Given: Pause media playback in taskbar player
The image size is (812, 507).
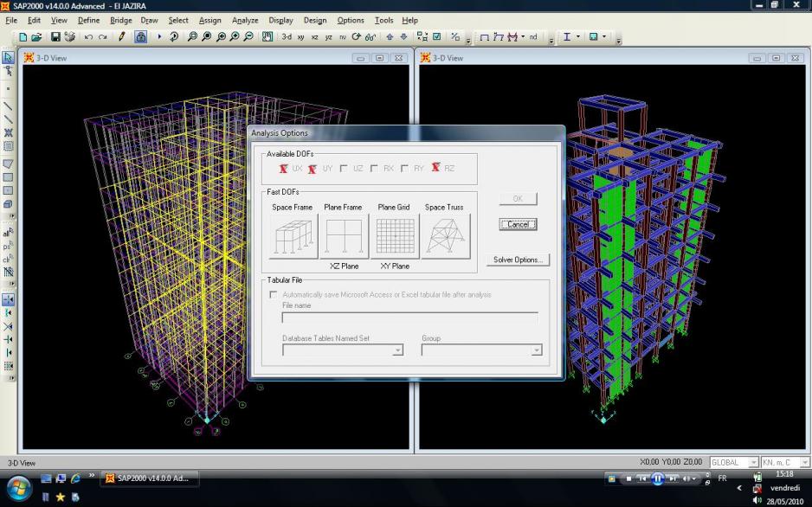Looking at the screenshot, I should pyautogui.click(x=657, y=478).
